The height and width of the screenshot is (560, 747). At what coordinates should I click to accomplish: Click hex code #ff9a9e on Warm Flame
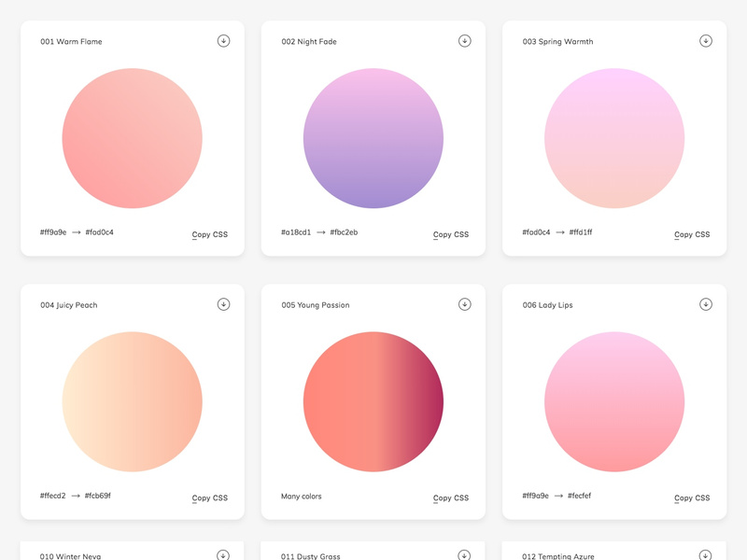(53, 232)
